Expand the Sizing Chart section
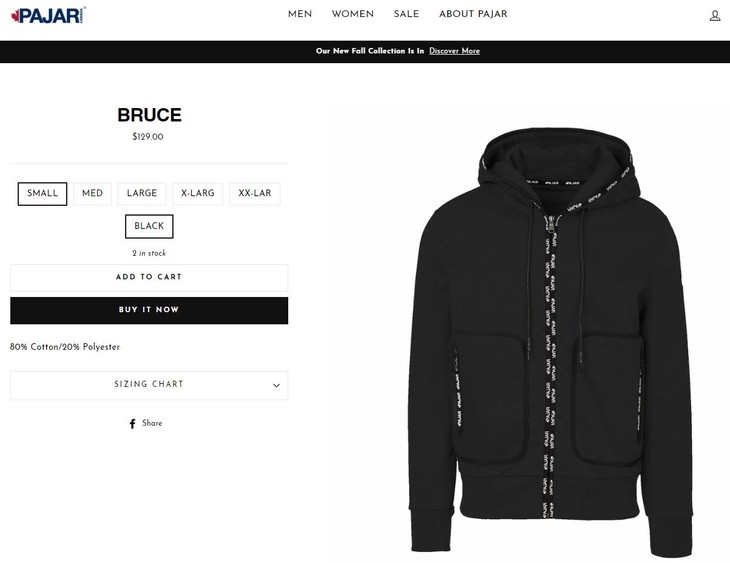This screenshot has width=730, height=563. pyautogui.click(x=149, y=385)
